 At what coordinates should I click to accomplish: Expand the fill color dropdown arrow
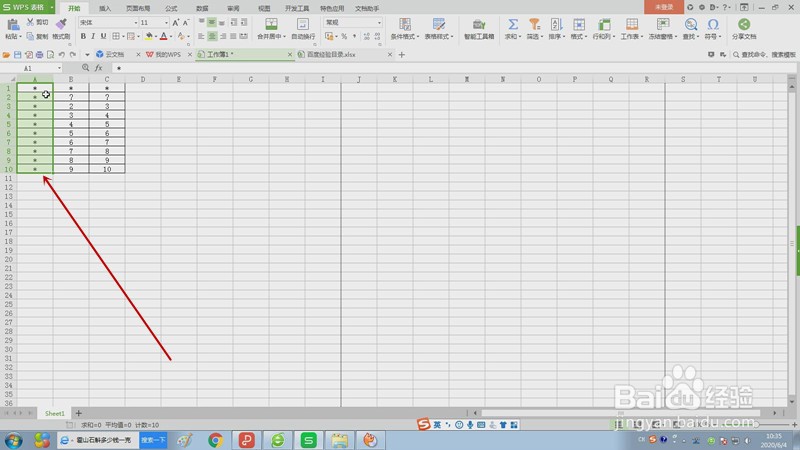(x=156, y=36)
